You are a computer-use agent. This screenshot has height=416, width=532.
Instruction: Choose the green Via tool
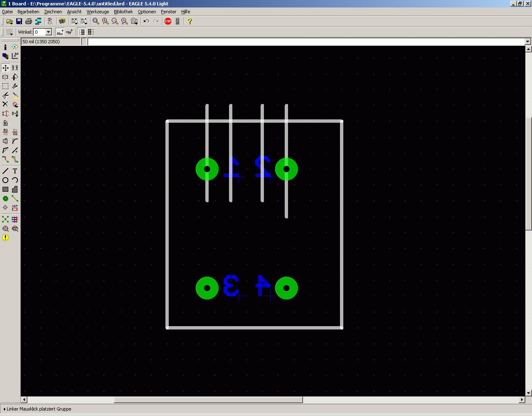click(x=5, y=198)
